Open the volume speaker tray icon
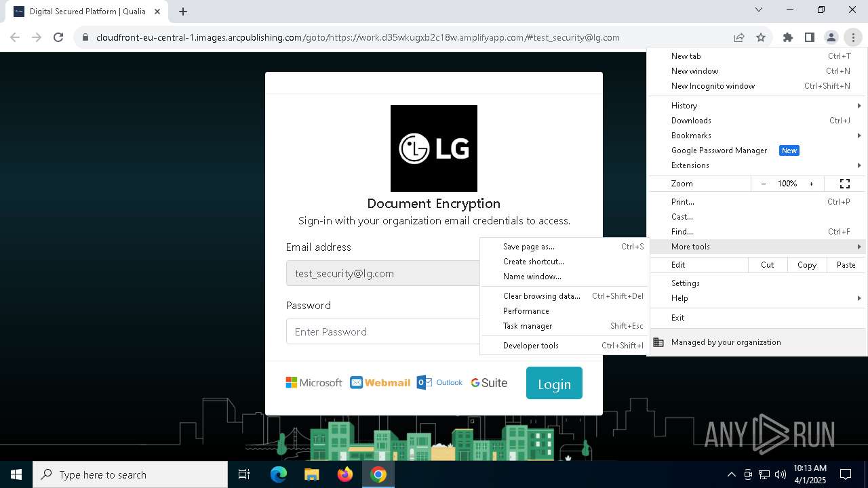This screenshot has width=868, height=488. (x=780, y=474)
